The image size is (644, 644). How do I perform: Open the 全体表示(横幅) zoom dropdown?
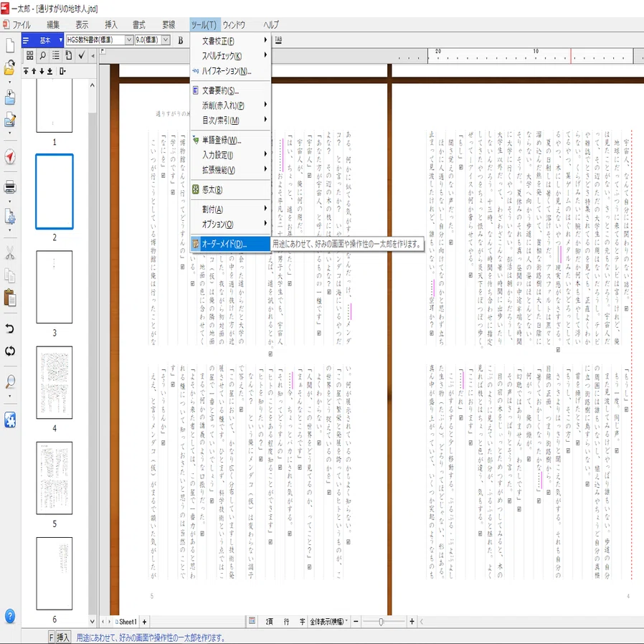click(x=328, y=622)
